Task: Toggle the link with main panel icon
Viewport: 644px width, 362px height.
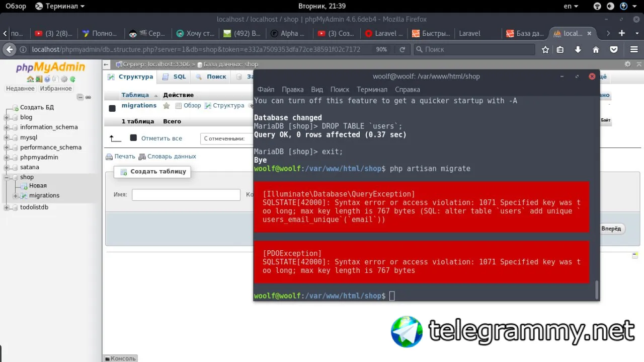Action: pos(88,97)
